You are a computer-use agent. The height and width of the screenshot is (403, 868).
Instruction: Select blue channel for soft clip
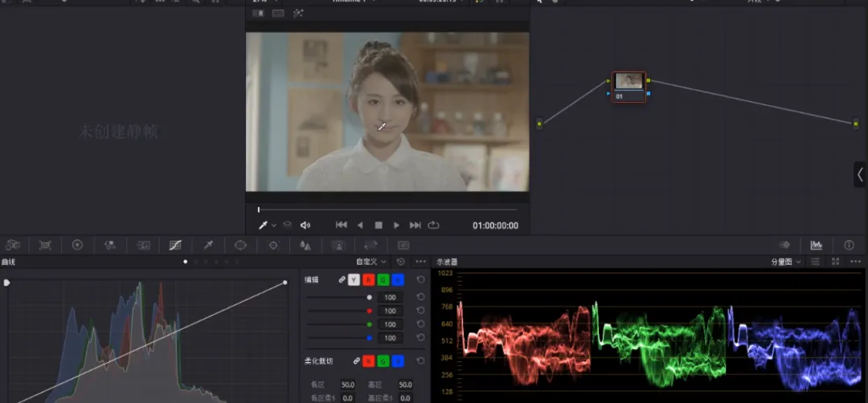click(398, 361)
